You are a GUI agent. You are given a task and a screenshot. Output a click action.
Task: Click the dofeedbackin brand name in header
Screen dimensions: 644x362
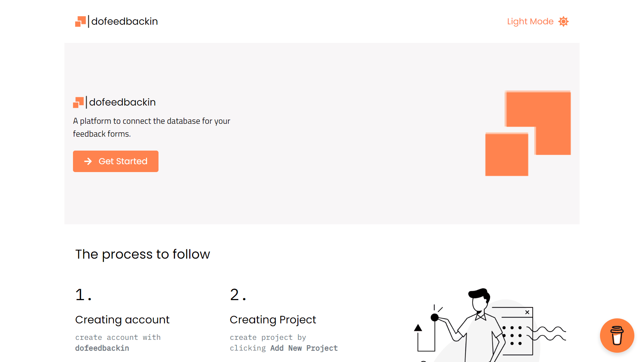(x=125, y=21)
